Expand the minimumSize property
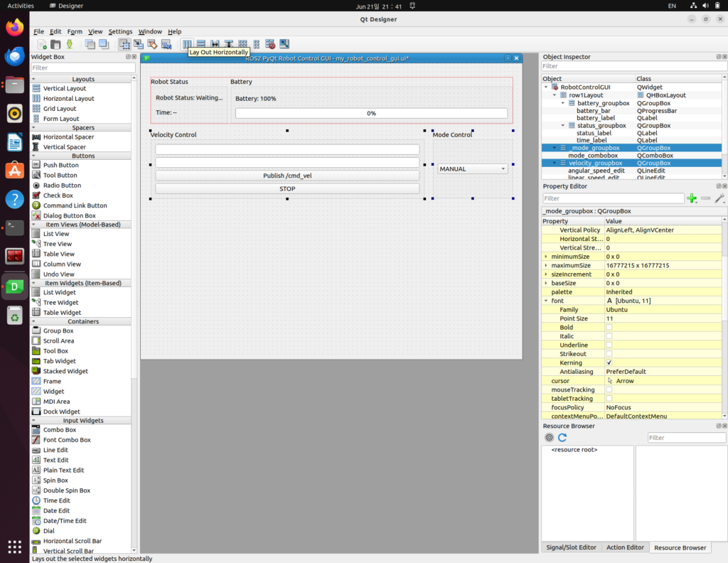 (546, 257)
